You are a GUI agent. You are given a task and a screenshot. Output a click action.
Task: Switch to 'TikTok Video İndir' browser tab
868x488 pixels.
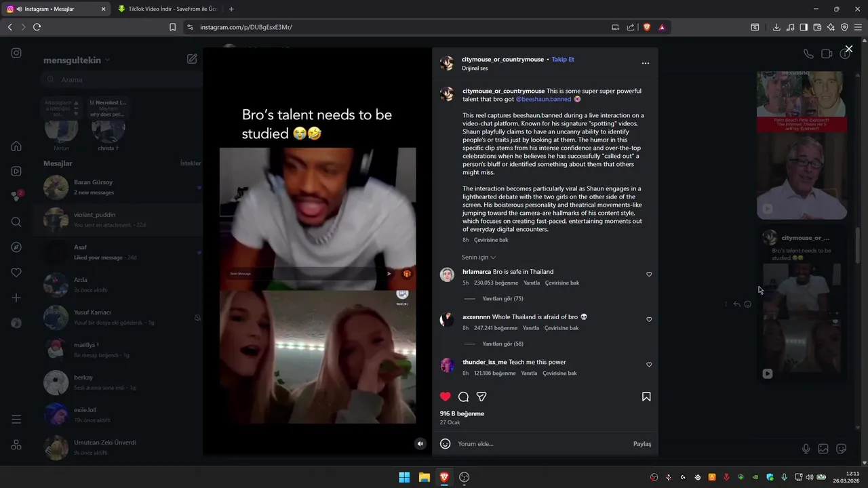[167, 9]
